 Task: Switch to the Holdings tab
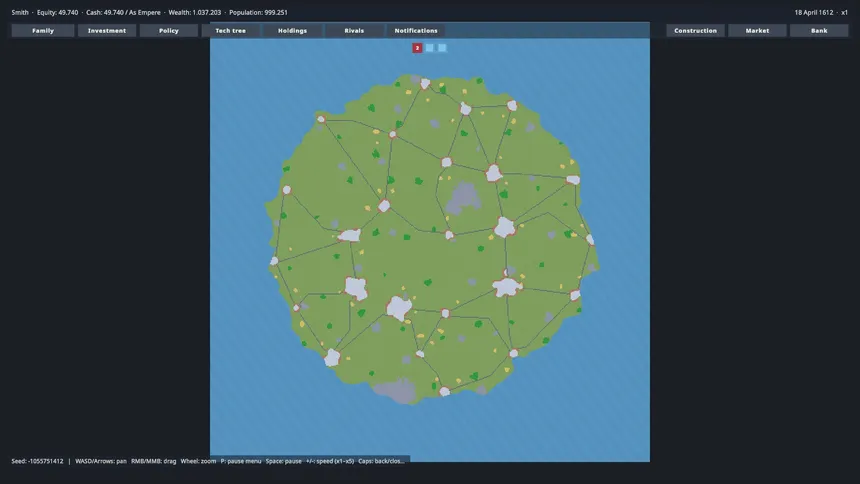pos(292,31)
